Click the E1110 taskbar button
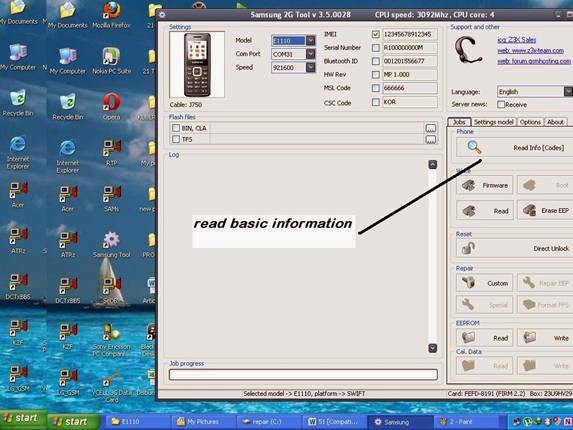 138,422
